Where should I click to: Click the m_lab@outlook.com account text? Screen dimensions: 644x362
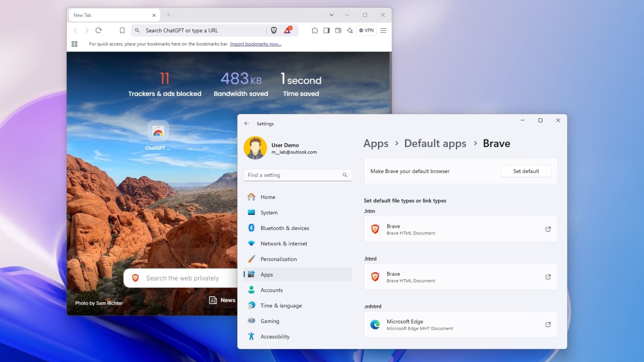click(294, 152)
